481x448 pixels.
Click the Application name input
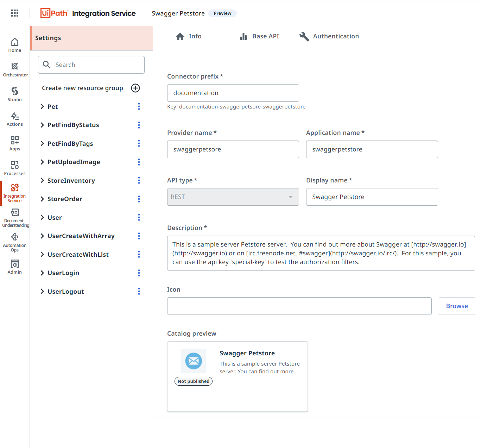coord(372,149)
